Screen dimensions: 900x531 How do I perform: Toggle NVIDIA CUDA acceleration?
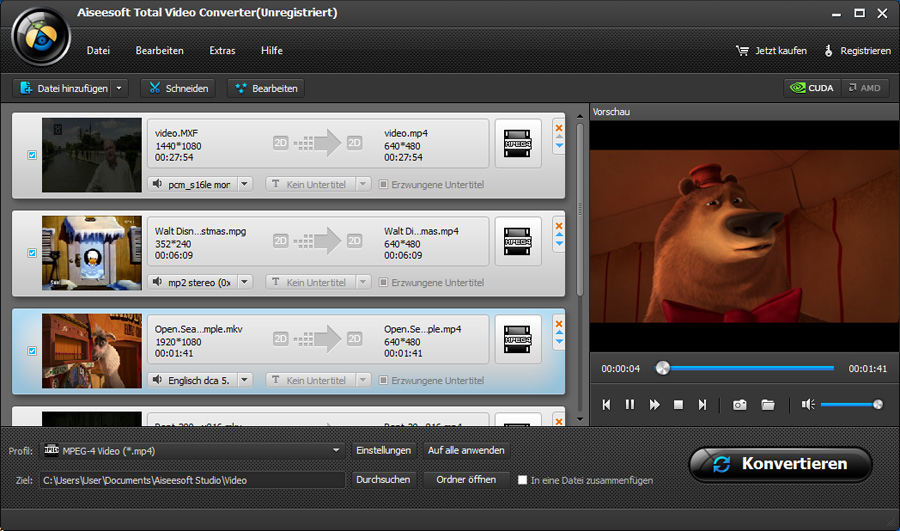[812, 88]
